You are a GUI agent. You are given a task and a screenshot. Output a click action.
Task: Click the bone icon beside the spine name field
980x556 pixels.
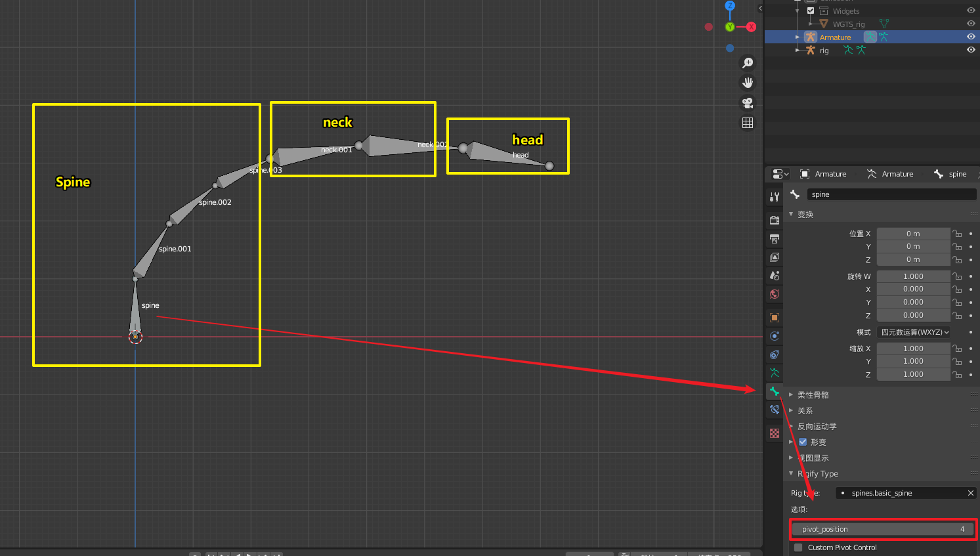[795, 194]
